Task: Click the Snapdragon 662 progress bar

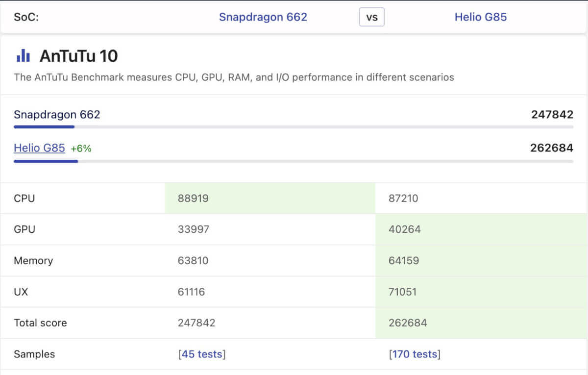Action: tap(294, 127)
